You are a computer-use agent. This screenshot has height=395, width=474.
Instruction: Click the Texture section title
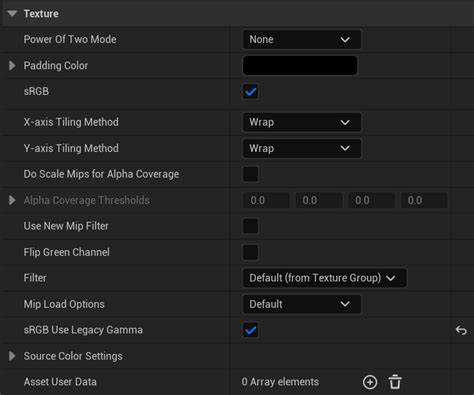41,14
